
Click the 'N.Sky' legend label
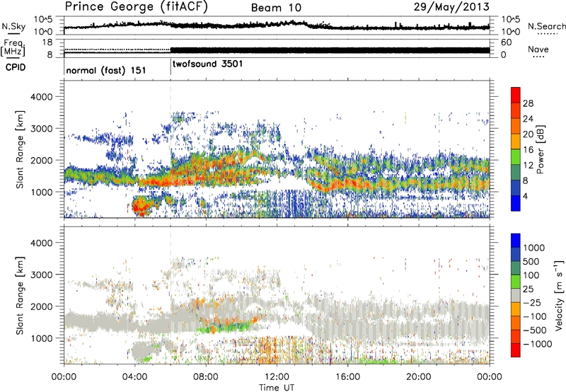13,26
